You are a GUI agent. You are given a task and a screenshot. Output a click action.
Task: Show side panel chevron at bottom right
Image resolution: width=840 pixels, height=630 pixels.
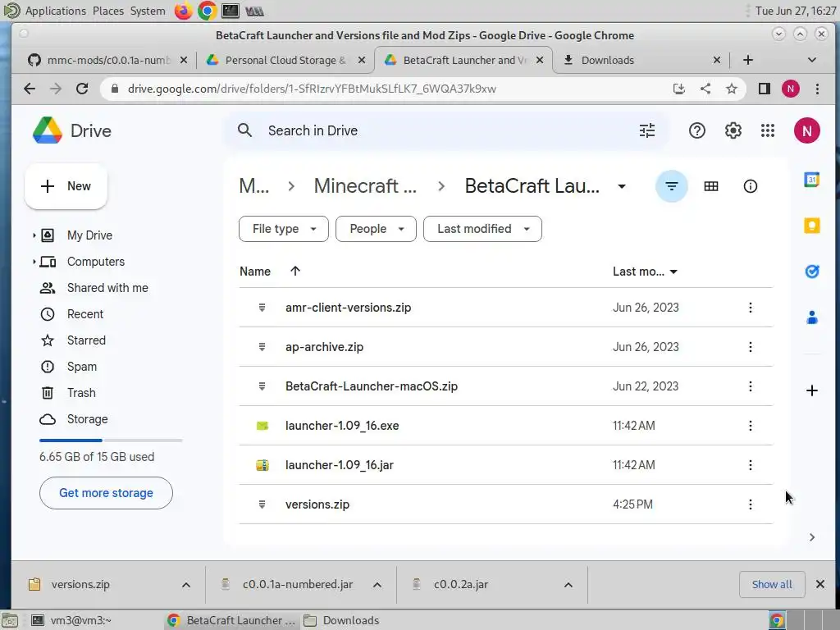[x=811, y=537]
